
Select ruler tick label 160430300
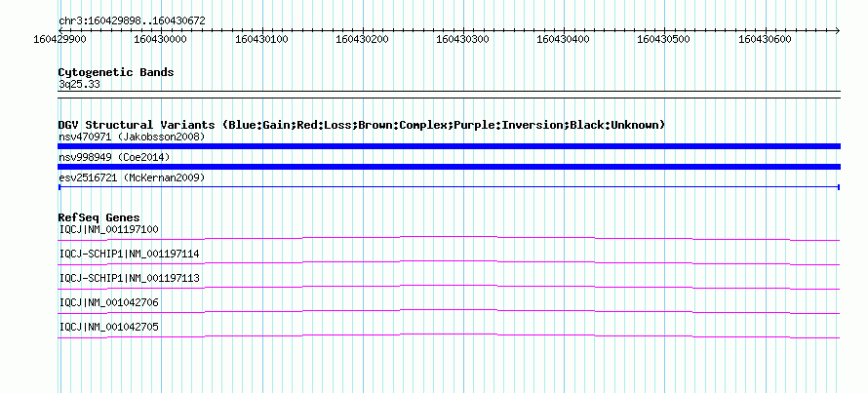(463, 39)
